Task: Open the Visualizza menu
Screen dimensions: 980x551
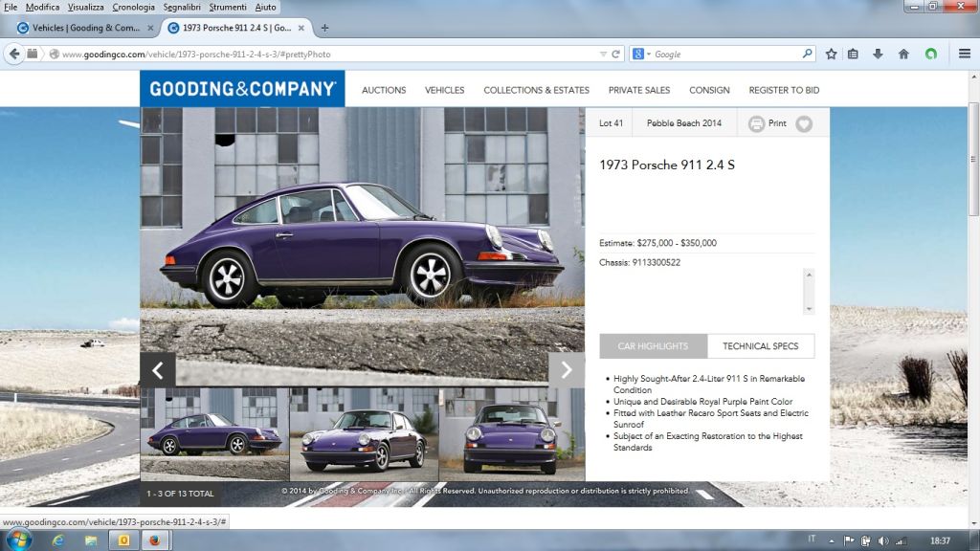Action: 85,7
